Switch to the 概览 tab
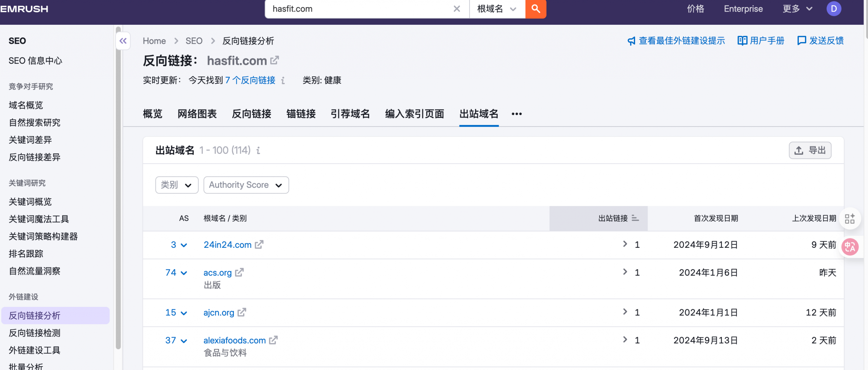The width and height of the screenshot is (868, 370). [153, 114]
